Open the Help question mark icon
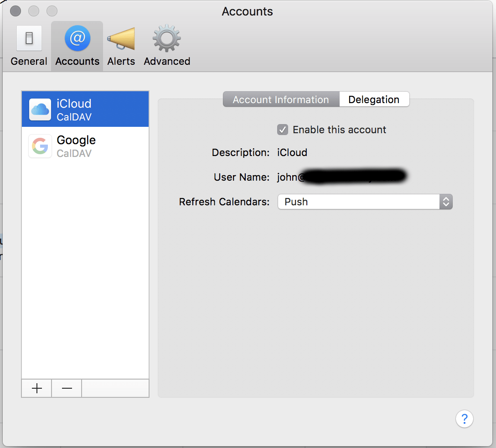 464,418
